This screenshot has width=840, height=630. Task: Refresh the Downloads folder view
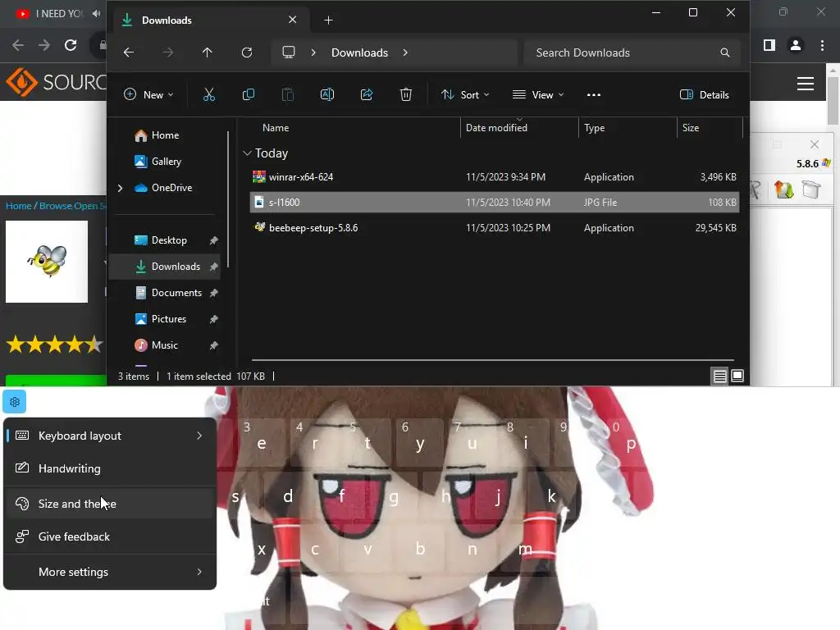tap(247, 52)
